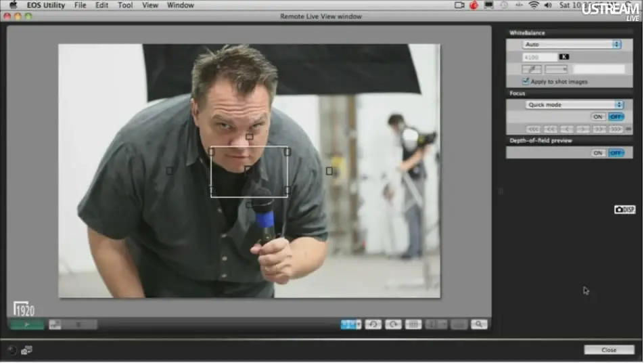Screen dimensions: 644x363
Task: Open the White Balance Auto dropdown
Action: click(572, 45)
